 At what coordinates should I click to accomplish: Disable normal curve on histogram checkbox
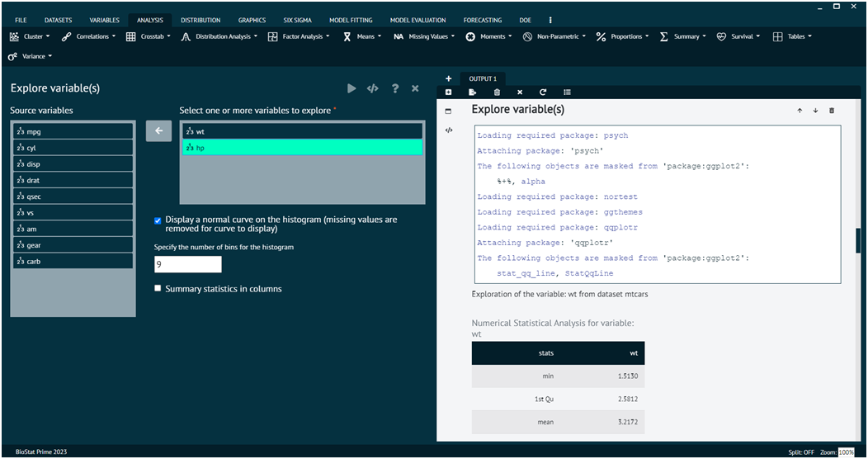pos(158,220)
